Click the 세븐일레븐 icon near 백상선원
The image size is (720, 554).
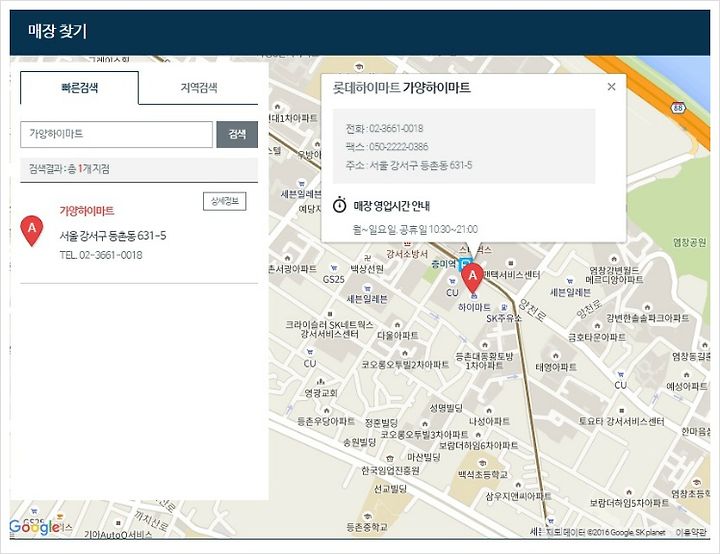(x=367, y=288)
